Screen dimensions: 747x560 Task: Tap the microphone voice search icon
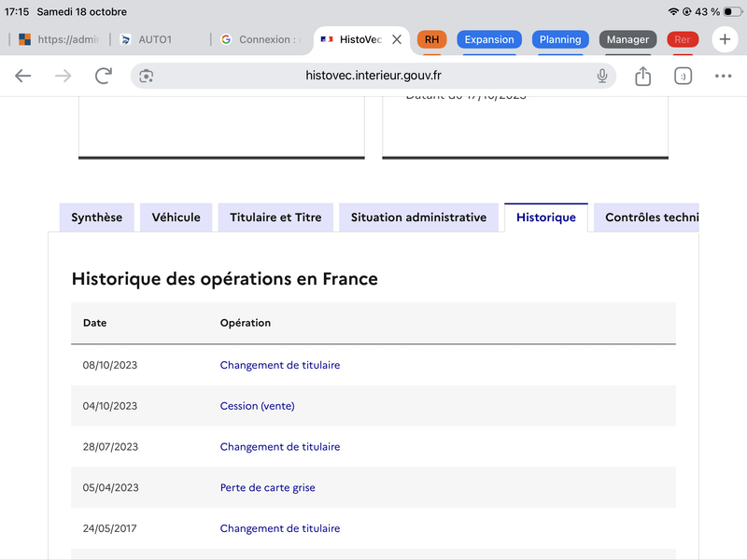point(602,77)
